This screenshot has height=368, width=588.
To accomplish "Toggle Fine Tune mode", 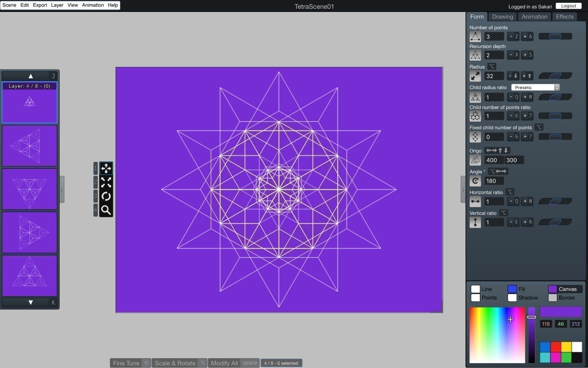I will pyautogui.click(x=130, y=363).
